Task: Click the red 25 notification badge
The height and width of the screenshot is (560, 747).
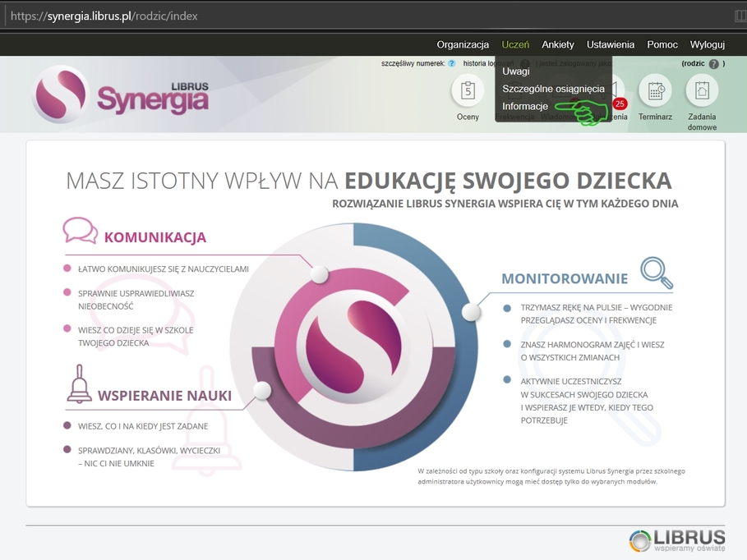Action: [x=620, y=103]
